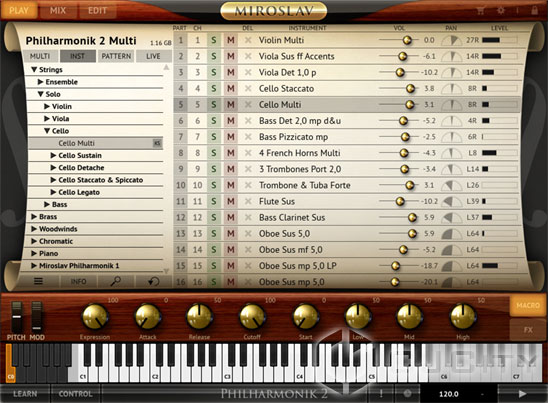Click the High EQ knob
This screenshot has height=403, width=548.
(x=463, y=317)
